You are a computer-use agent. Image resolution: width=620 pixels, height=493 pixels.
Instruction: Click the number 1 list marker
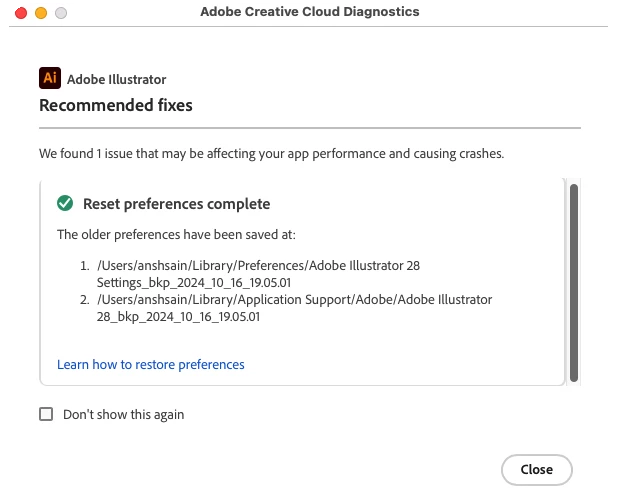[x=84, y=267]
